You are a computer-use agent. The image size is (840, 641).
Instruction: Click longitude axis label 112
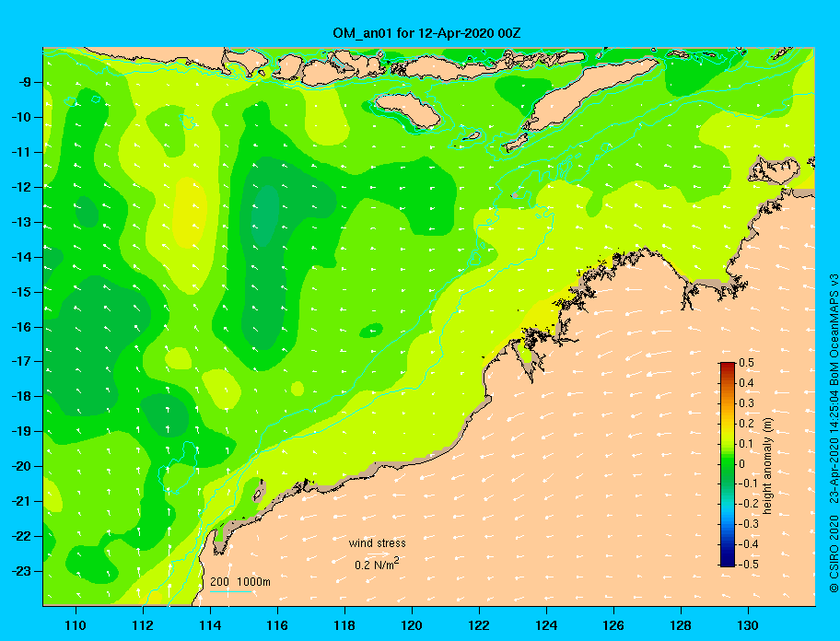[143, 625]
